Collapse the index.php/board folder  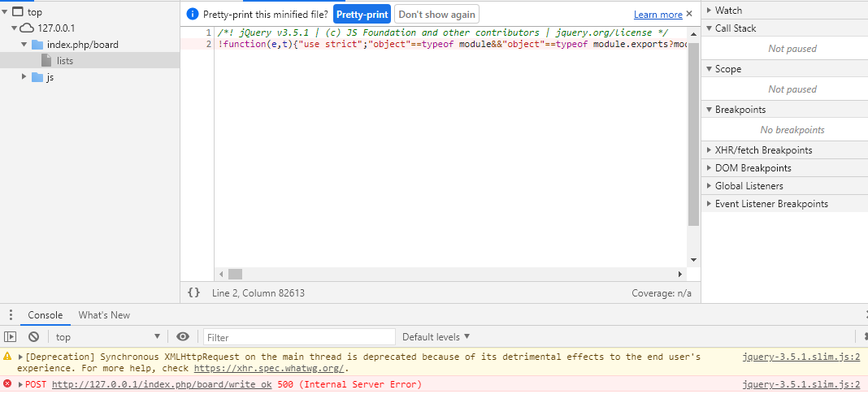24,45
